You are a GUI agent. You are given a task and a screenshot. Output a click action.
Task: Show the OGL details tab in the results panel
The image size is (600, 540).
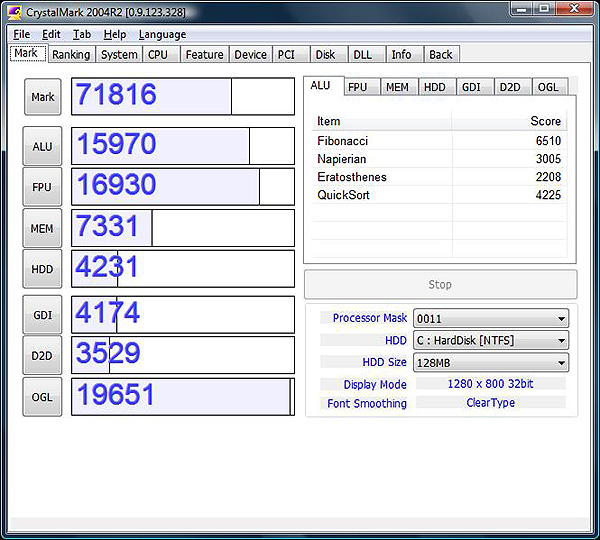tap(551, 87)
